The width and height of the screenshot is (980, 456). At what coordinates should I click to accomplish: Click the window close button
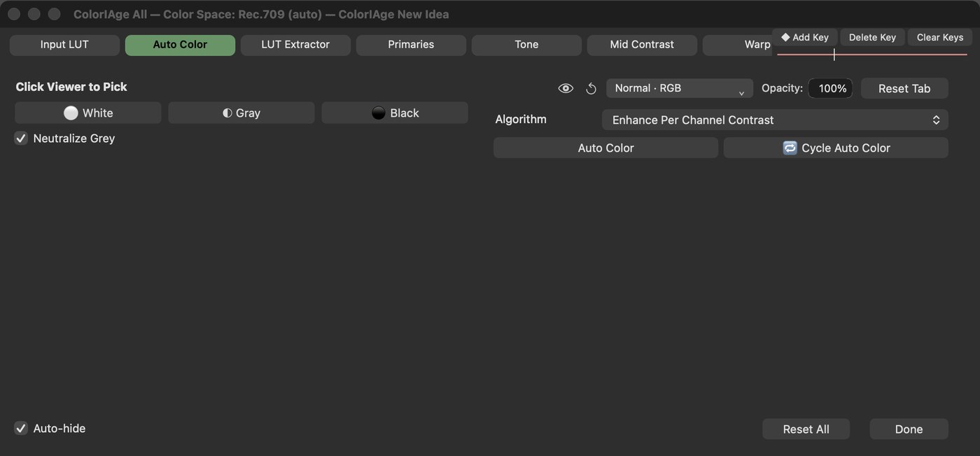coord(14,14)
